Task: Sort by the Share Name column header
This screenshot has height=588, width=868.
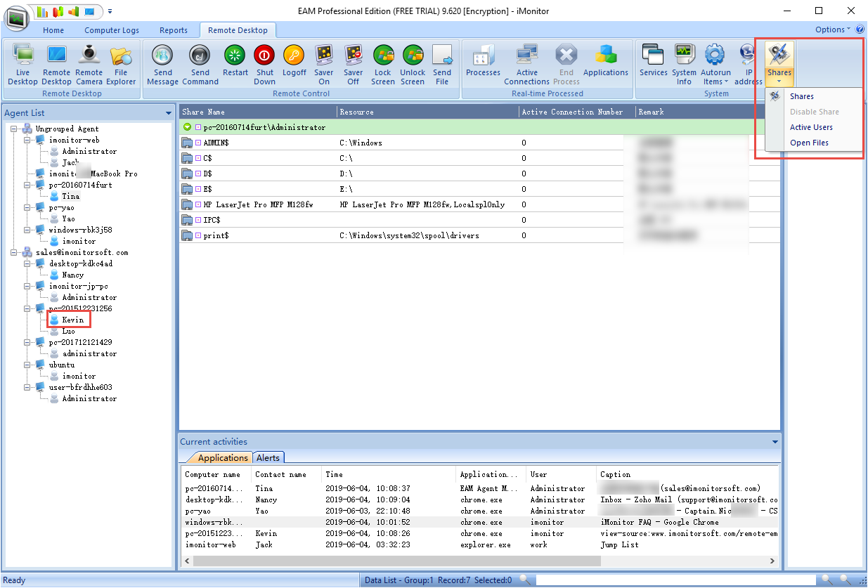Action: coord(258,112)
